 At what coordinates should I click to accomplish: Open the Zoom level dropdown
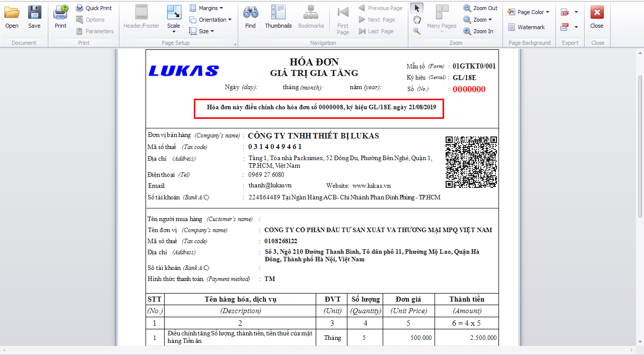[477, 20]
